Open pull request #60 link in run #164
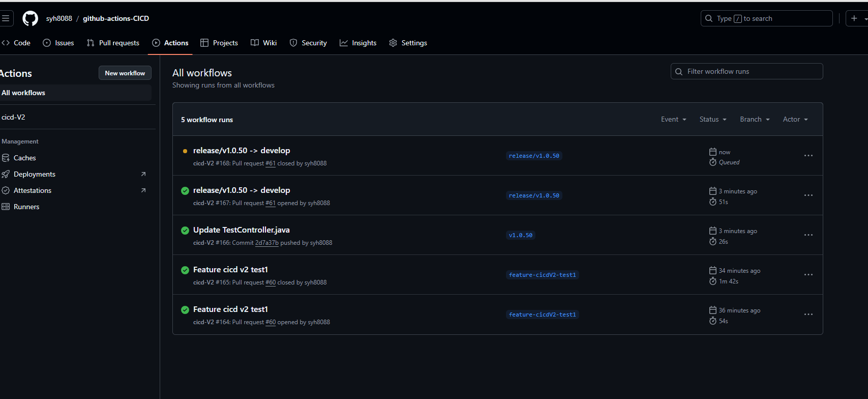The width and height of the screenshot is (868, 399). tap(271, 322)
